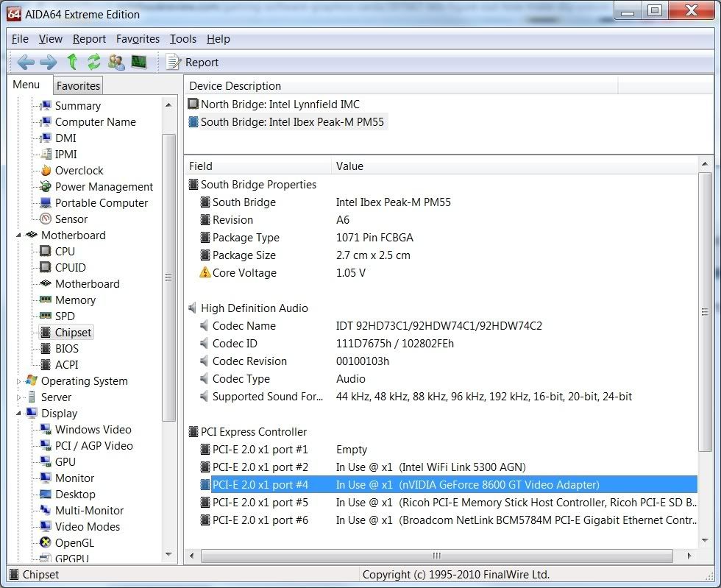Select Chipset in the tree
The image size is (721, 588).
click(73, 332)
